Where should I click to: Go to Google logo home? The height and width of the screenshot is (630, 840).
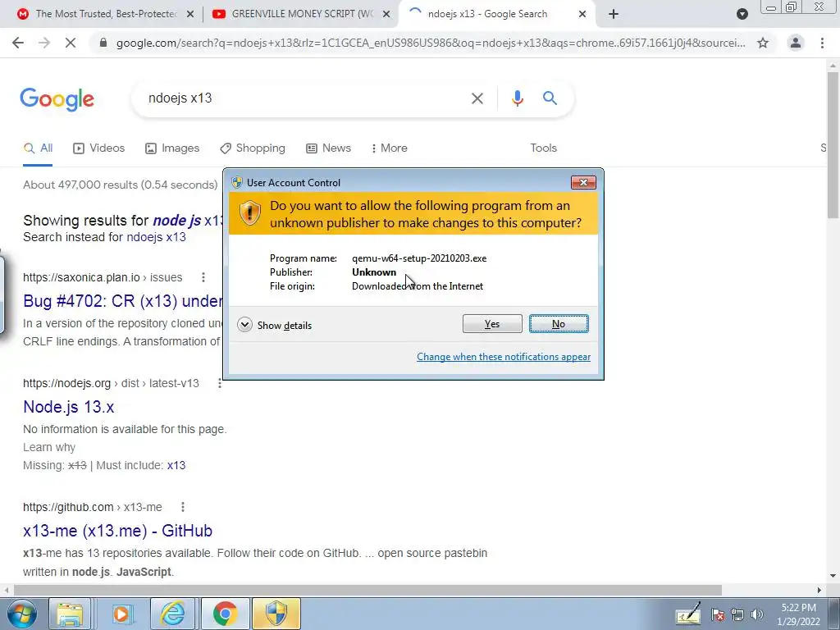coord(57,99)
